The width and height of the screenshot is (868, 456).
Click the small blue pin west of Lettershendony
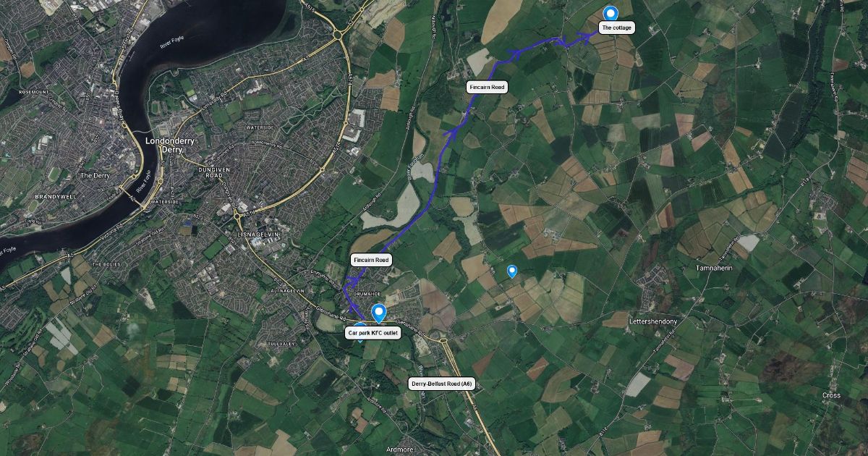coord(512,271)
